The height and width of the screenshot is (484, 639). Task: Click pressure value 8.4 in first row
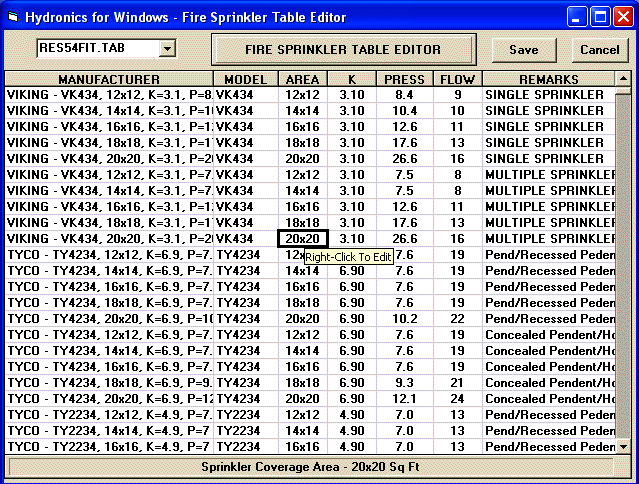click(404, 95)
